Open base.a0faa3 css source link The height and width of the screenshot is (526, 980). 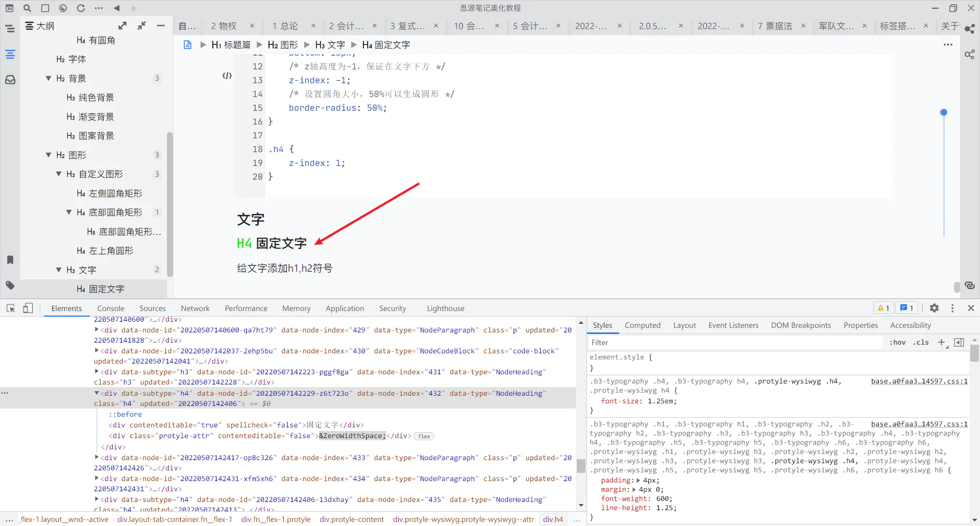pyautogui.click(x=919, y=381)
